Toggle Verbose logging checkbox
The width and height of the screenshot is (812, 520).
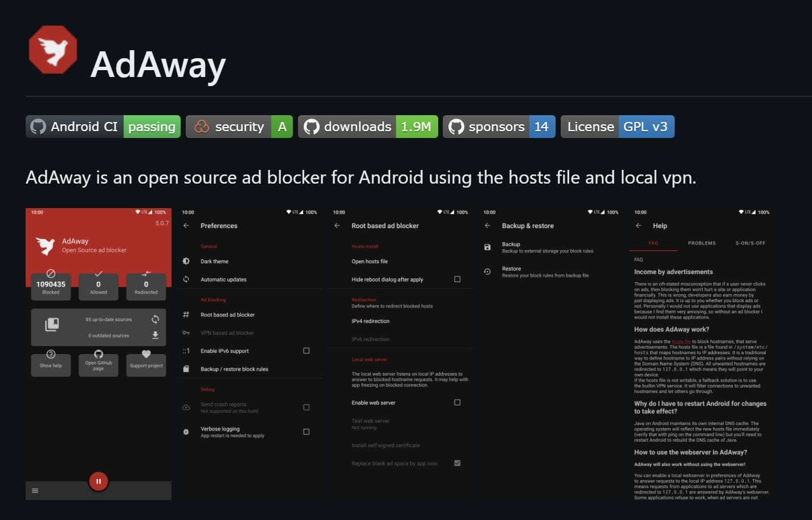[x=306, y=432]
